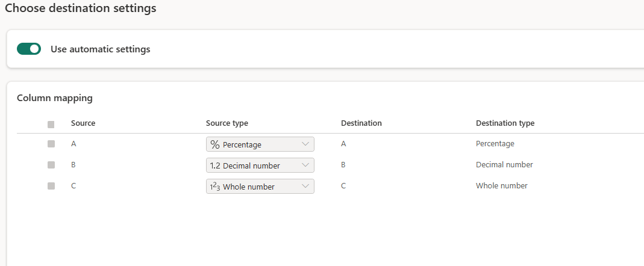Image resolution: width=644 pixels, height=266 pixels.
Task: Select source cell B
Action: pyautogui.click(x=73, y=165)
